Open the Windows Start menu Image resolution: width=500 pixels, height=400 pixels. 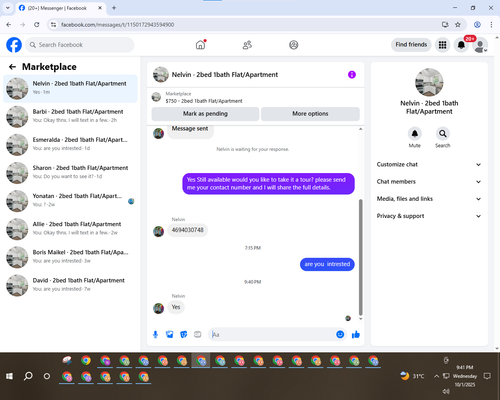(x=10, y=376)
